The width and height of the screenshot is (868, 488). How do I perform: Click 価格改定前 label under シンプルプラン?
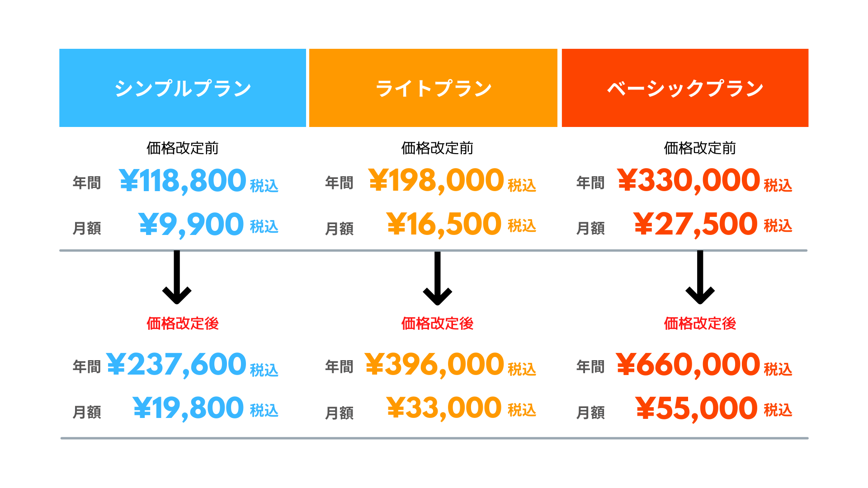pos(183,148)
